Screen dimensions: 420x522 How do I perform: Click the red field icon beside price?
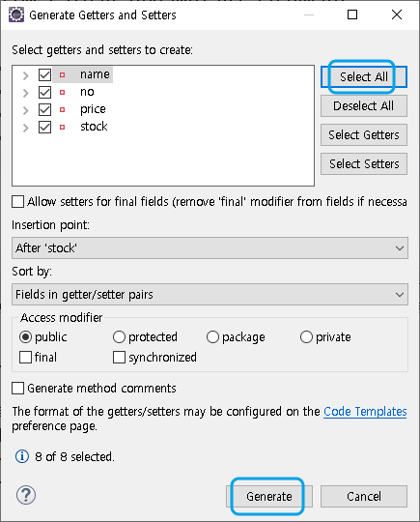(62, 109)
